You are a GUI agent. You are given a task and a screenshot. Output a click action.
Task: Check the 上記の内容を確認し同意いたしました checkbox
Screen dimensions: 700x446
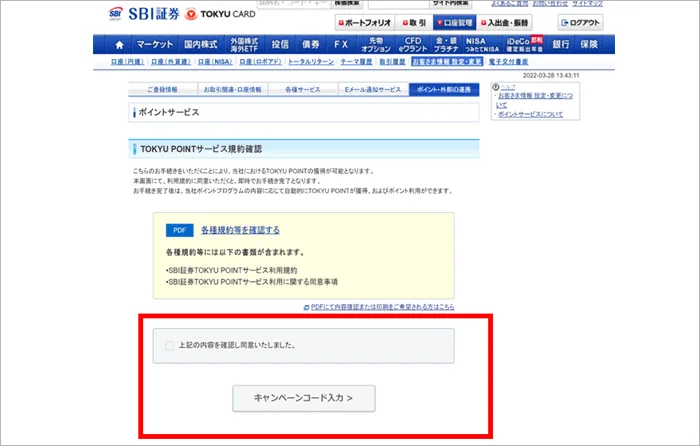pyautogui.click(x=170, y=346)
